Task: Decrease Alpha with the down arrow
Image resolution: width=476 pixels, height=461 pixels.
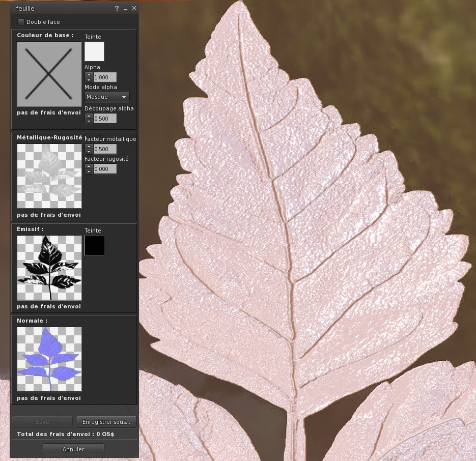Action: 89,80
